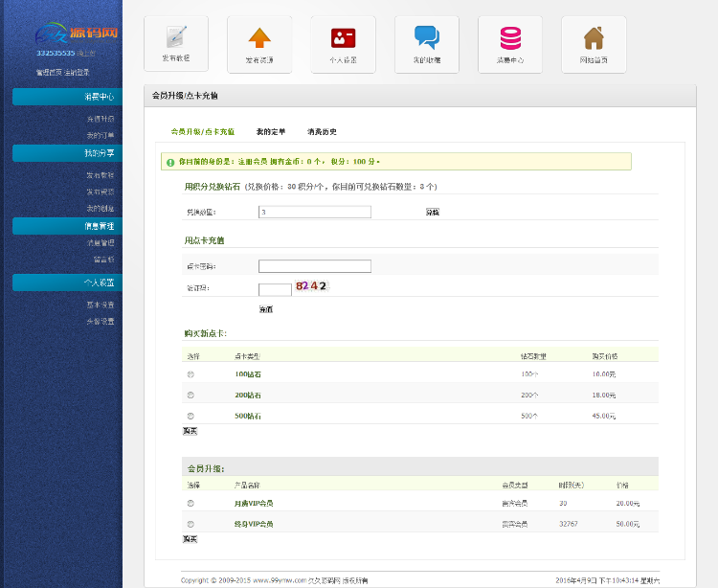Viewport: 718px width, 588px height.
Task: Click the point card password input field
Action: click(x=314, y=266)
